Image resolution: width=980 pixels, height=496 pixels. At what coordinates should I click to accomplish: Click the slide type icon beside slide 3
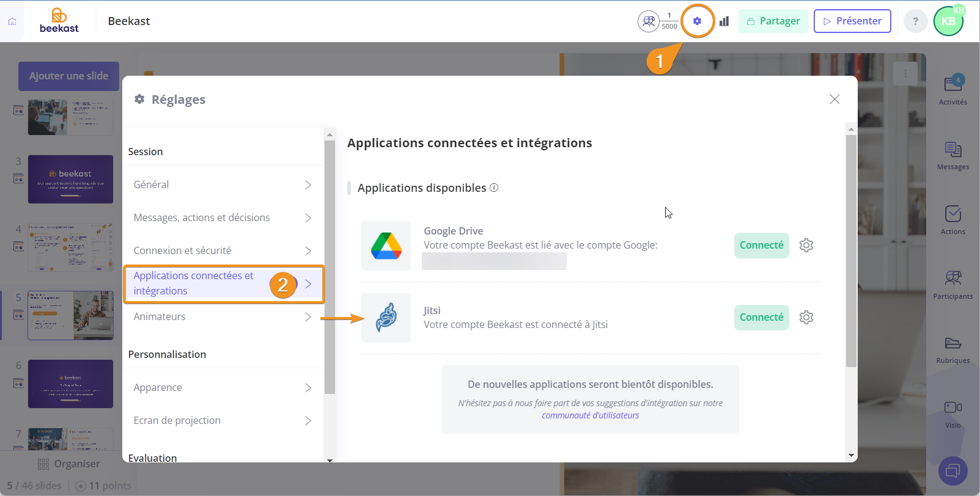pyautogui.click(x=18, y=179)
